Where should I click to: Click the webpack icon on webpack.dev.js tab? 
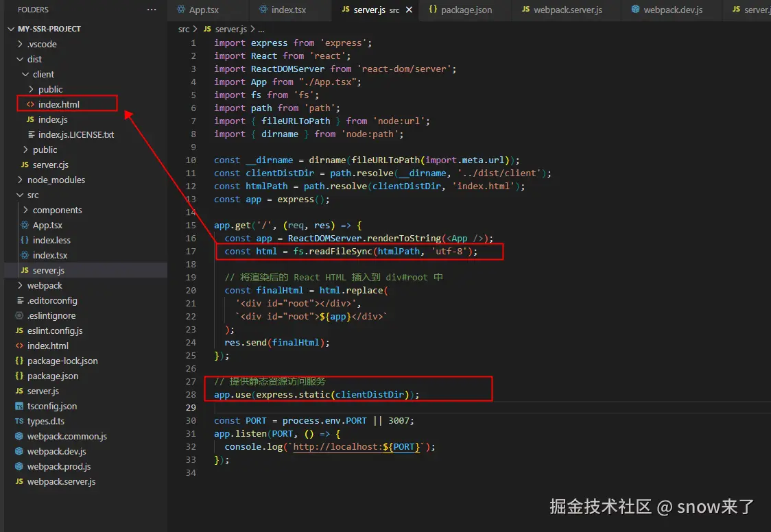(x=635, y=10)
